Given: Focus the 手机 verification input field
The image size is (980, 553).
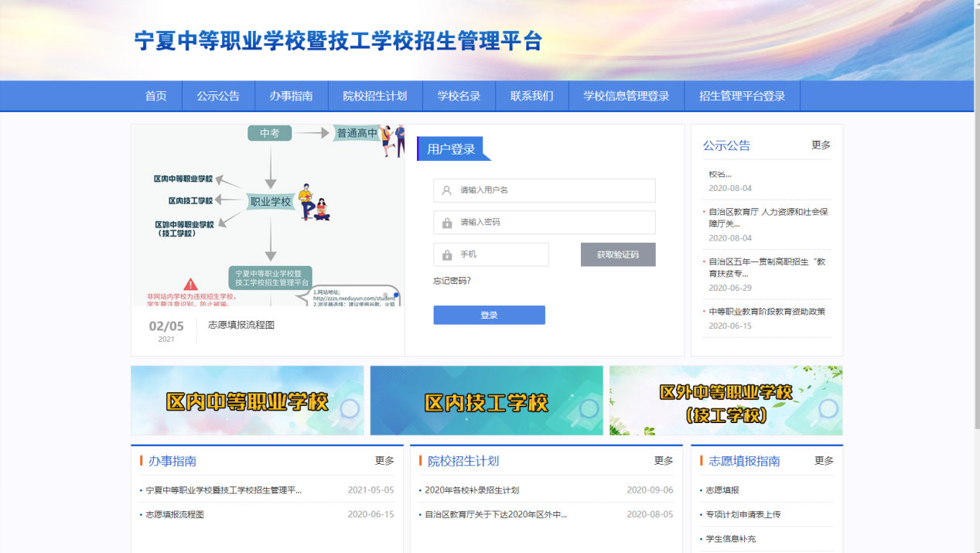Looking at the screenshot, I should tap(491, 254).
